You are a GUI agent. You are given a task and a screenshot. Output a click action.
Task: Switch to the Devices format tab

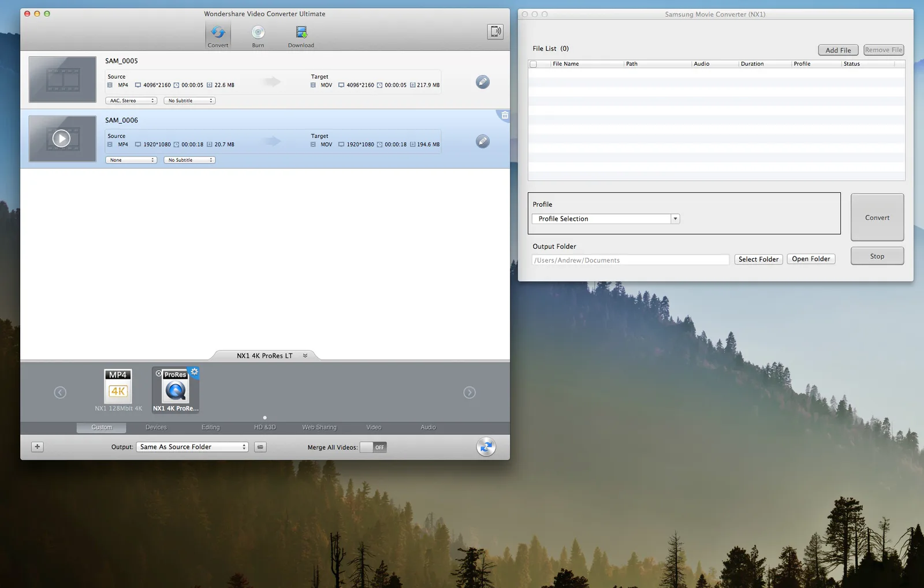click(x=156, y=427)
